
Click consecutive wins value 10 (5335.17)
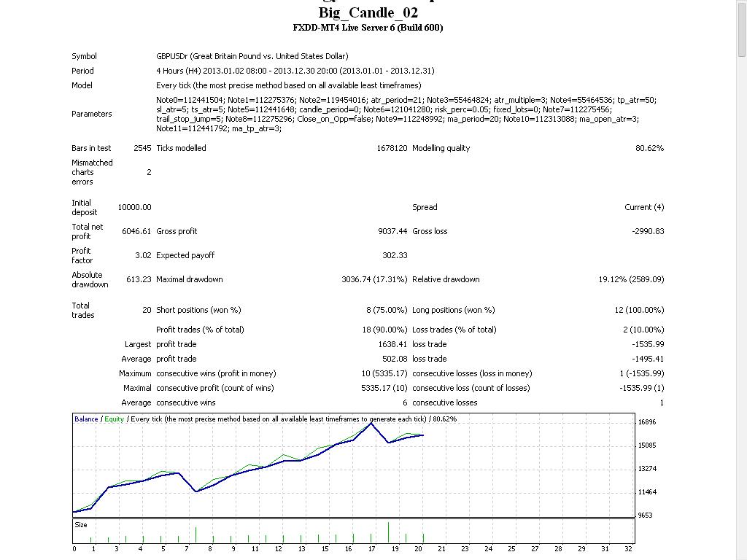coord(384,374)
